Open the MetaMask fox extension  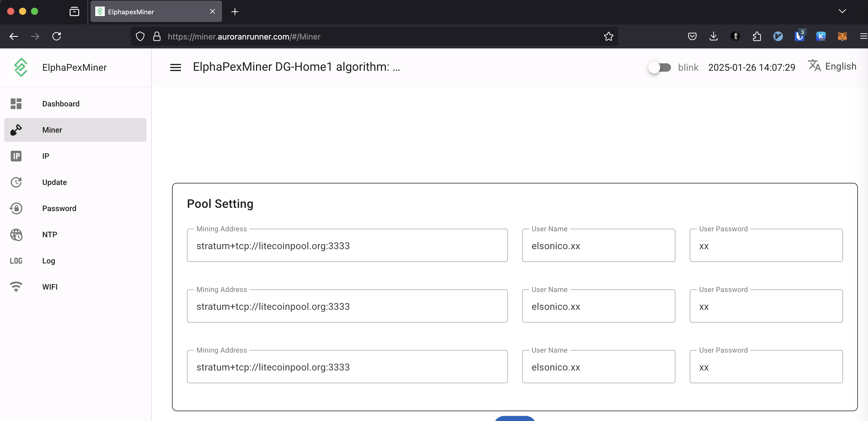coord(842,36)
